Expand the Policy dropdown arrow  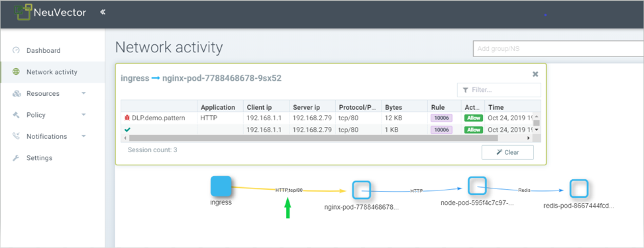(x=83, y=114)
